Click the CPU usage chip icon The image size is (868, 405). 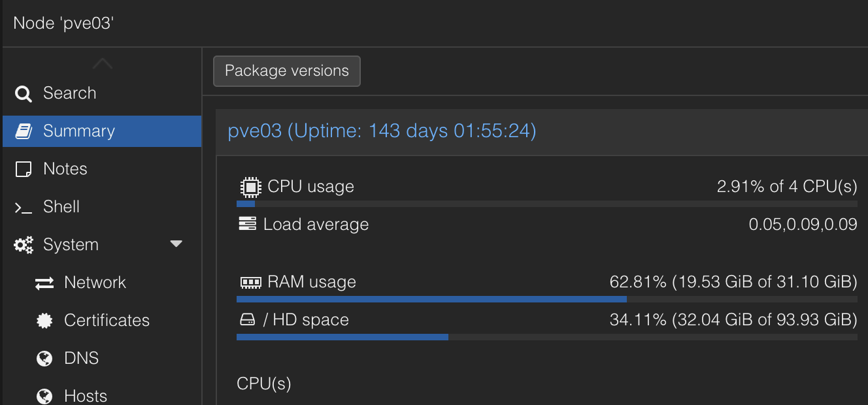pos(250,187)
